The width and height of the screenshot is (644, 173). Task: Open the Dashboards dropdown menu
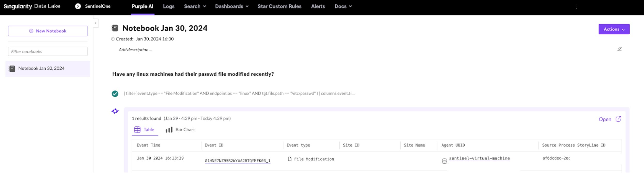[232, 6]
